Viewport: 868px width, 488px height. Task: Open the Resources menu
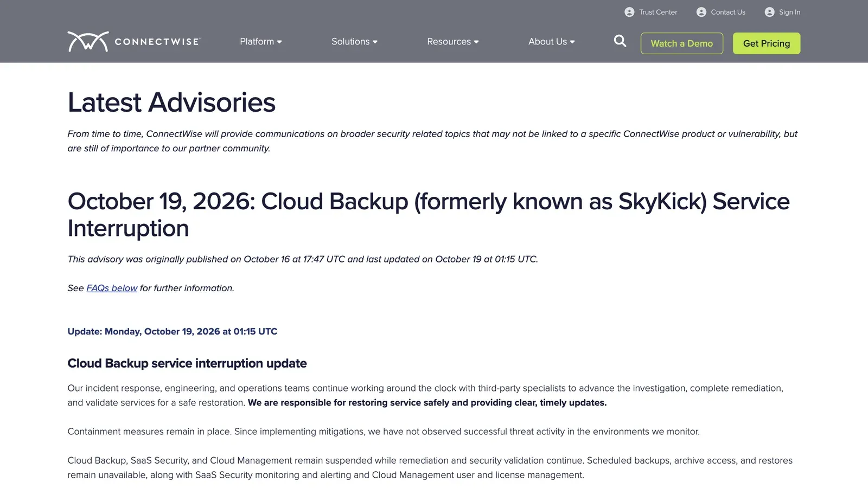[453, 42]
